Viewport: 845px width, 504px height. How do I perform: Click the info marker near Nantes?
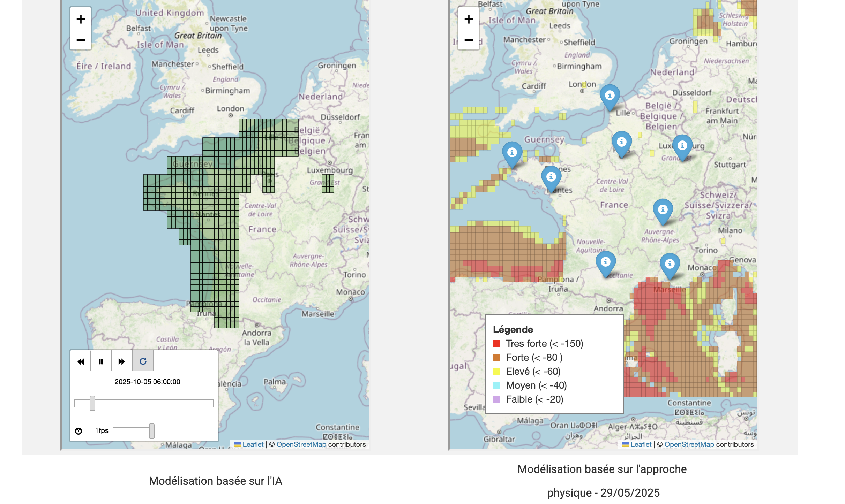coord(551,177)
